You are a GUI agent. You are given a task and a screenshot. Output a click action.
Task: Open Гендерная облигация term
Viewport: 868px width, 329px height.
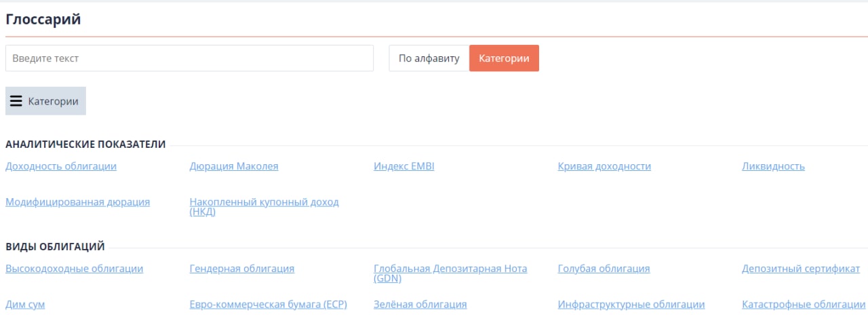pos(242,269)
